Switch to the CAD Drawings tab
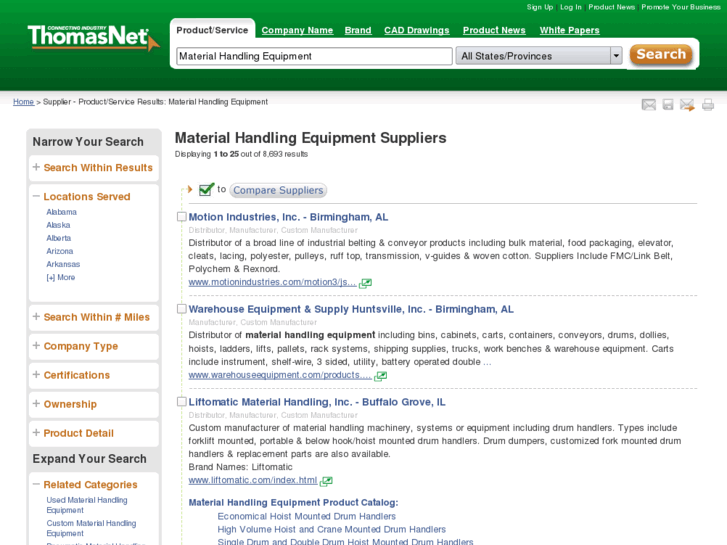727x545 pixels. click(x=417, y=31)
